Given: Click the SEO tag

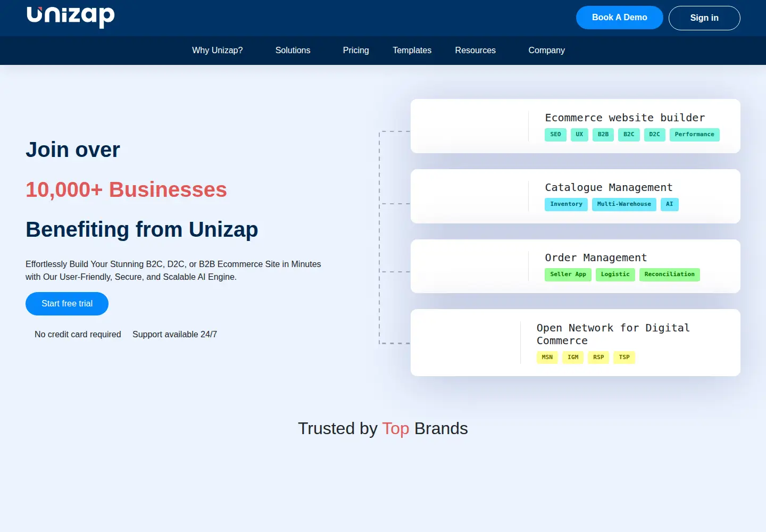Looking at the screenshot, I should [x=555, y=135].
